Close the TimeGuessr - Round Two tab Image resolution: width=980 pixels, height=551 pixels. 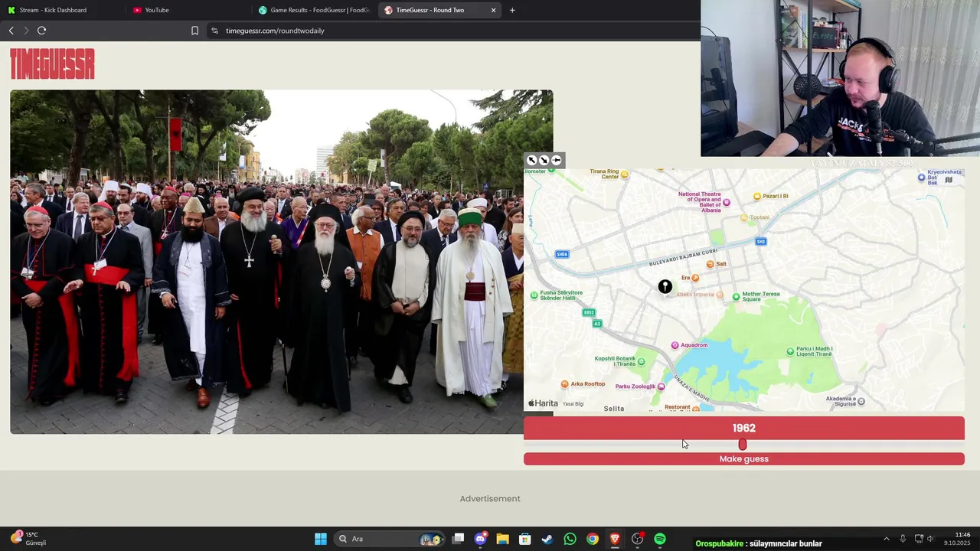point(493,10)
